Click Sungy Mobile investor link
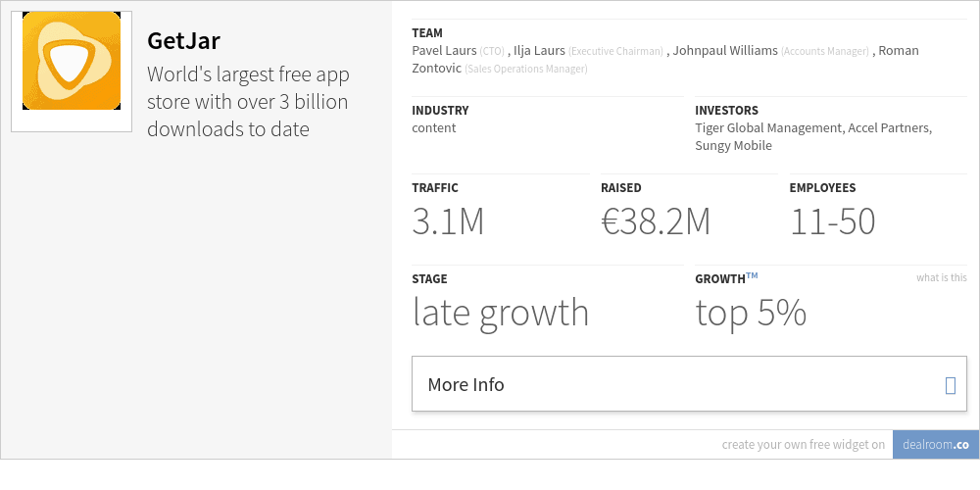980x490 pixels. (733, 145)
